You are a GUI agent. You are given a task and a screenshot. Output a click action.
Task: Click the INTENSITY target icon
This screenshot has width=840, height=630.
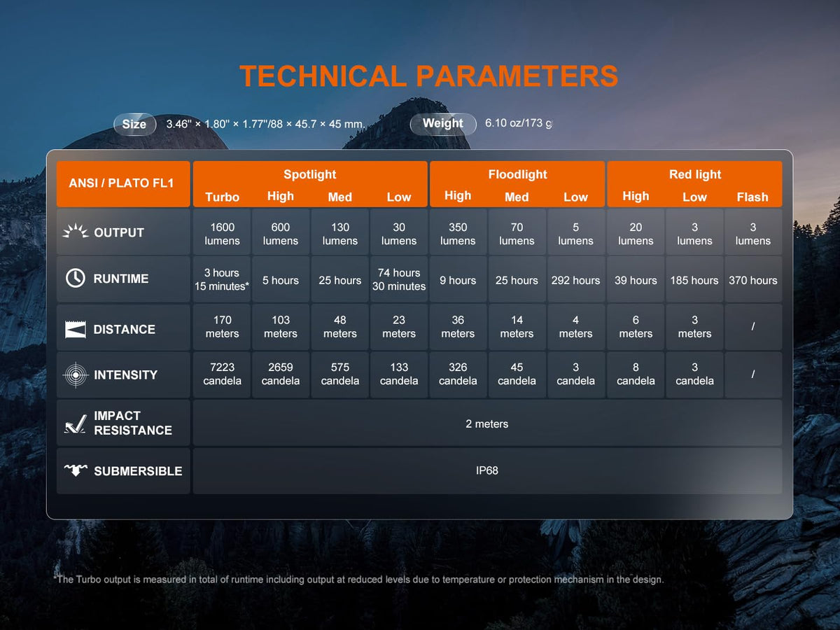click(75, 374)
